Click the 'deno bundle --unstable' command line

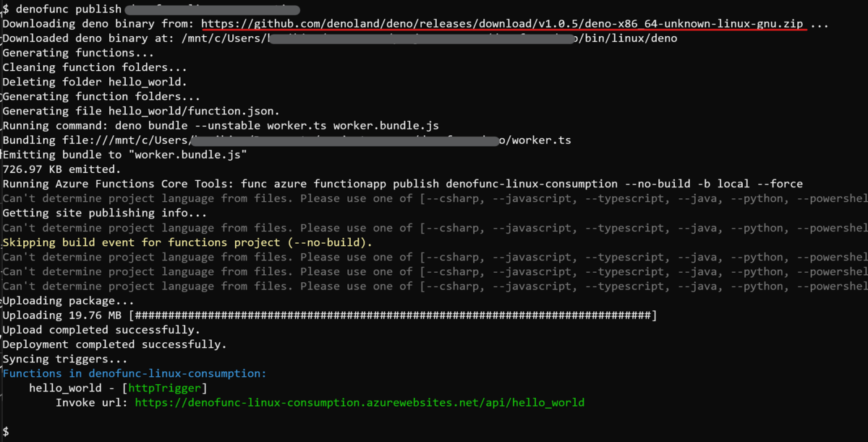click(221, 125)
